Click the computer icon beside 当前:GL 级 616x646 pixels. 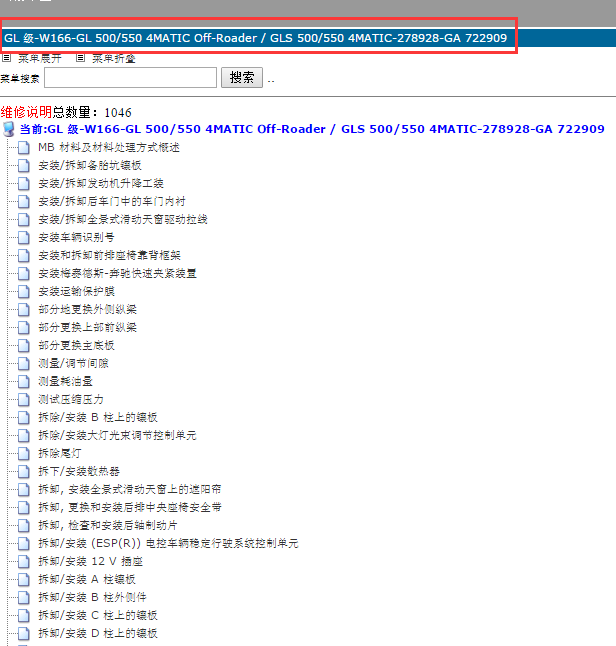9,129
